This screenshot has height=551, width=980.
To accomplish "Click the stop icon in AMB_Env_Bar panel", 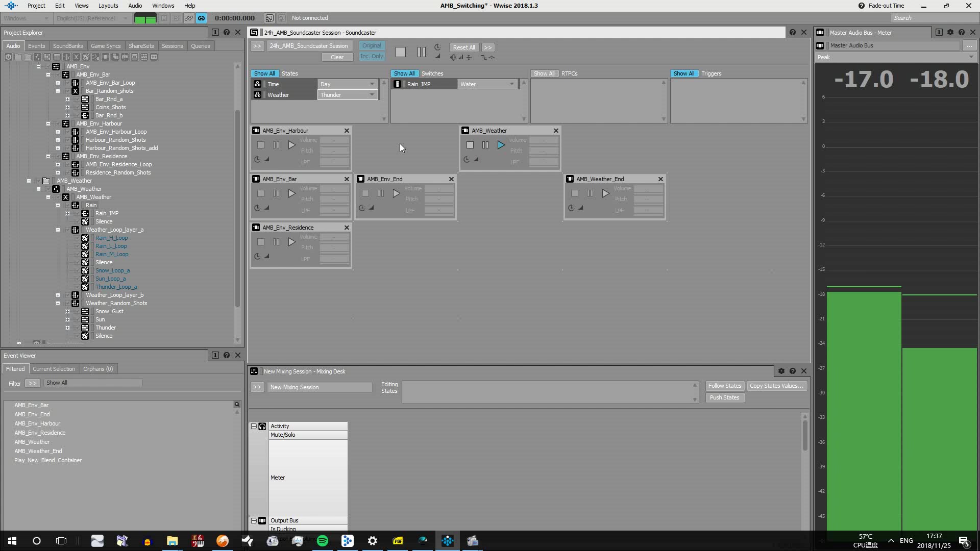I will 260,194.
